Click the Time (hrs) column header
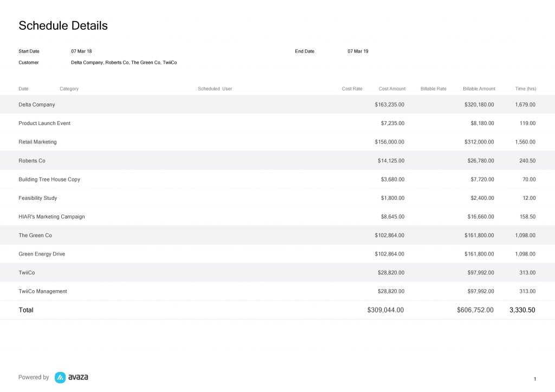The width and height of the screenshot is (555, 392). pyautogui.click(x=525, y=89)
